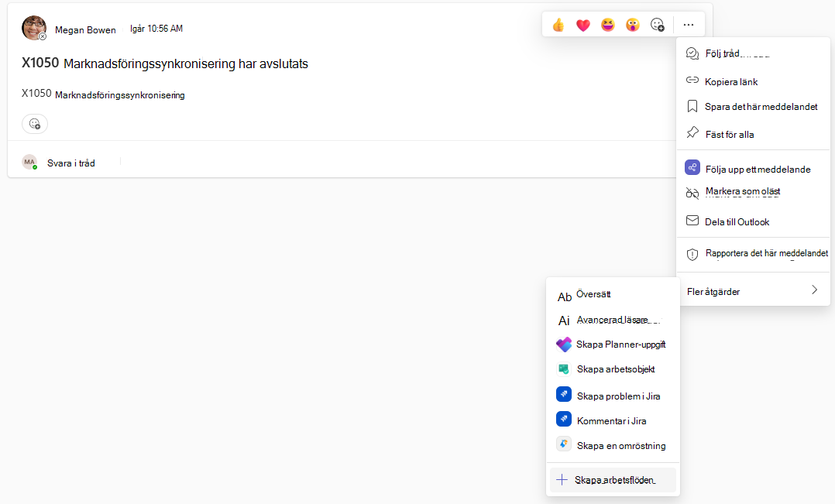Click the three-dot more options button
This screenshot has width=835, height=504.
(689, 25)
